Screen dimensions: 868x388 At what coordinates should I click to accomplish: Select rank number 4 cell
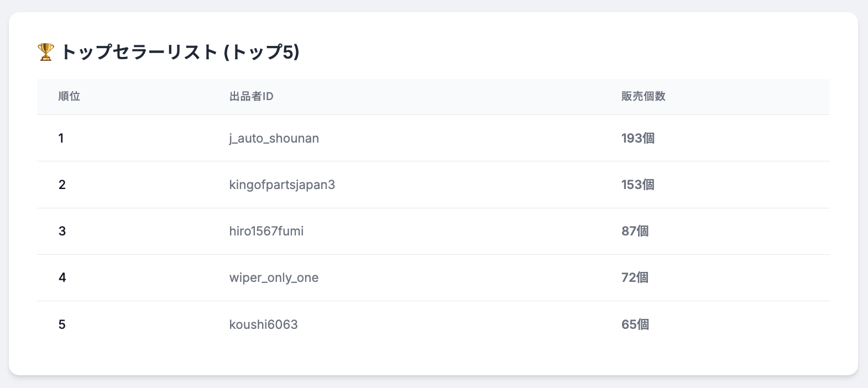coord(62,277)
